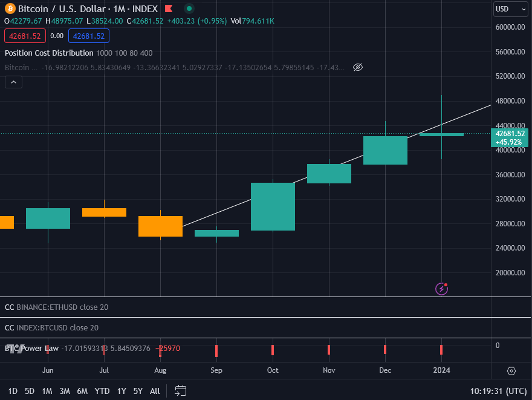Toggle visibility of the hidden Bitcoin indicator

tap(357, 67)
